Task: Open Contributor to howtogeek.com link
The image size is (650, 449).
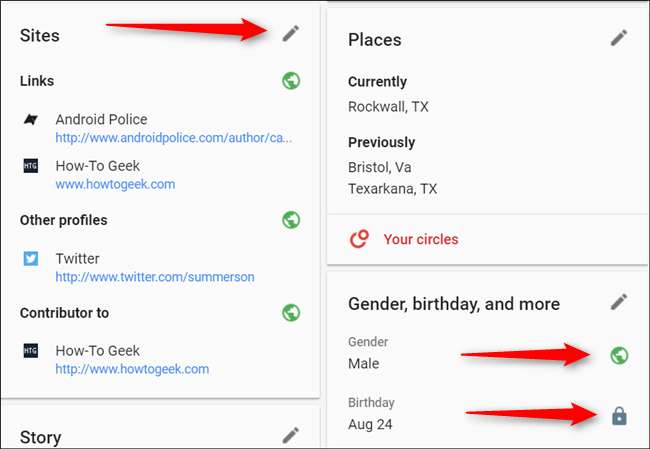Action: tap(132, 369)
